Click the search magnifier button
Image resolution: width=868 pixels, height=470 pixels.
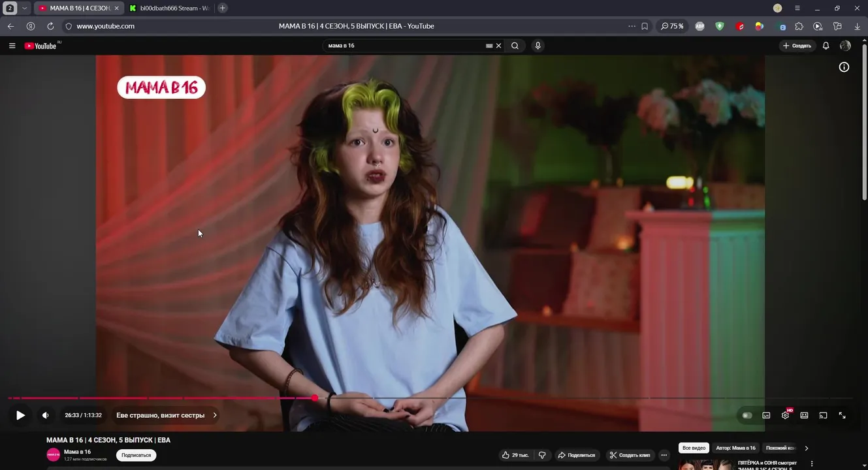[x=515, y=46]
